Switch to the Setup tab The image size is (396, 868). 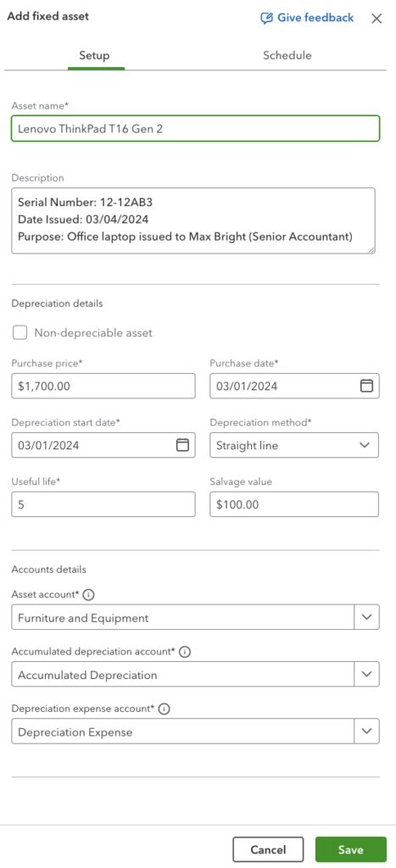pos(94,55)
